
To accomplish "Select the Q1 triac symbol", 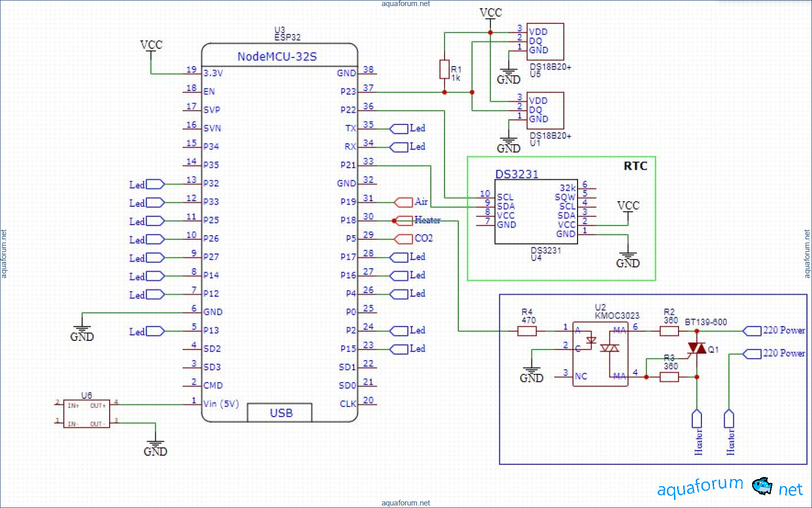I will (697, 348).
